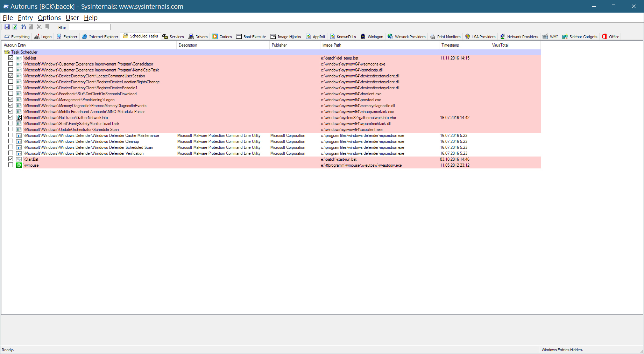Image resolution: width=644 pixels, height=354 pixels.
Task: Sort by the Timestamp column header
Action: [465, 45]
